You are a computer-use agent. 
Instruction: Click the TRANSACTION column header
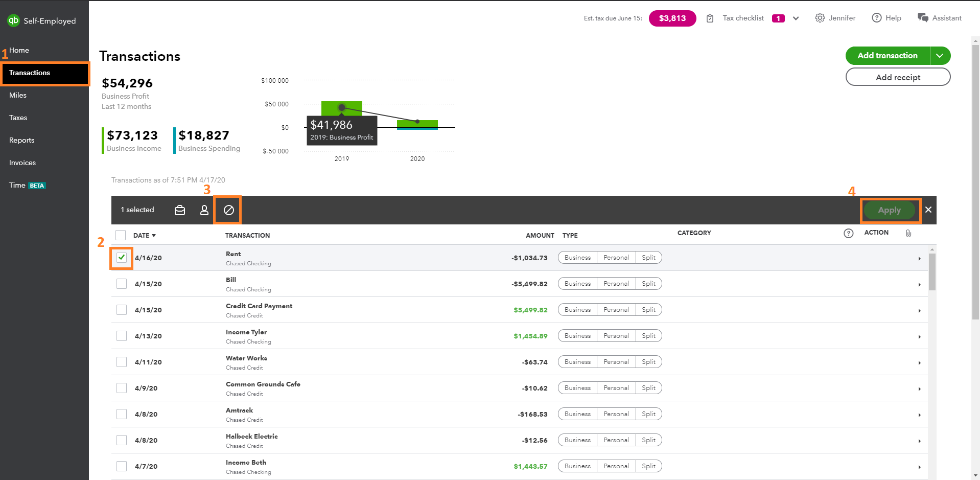[247, 236]
